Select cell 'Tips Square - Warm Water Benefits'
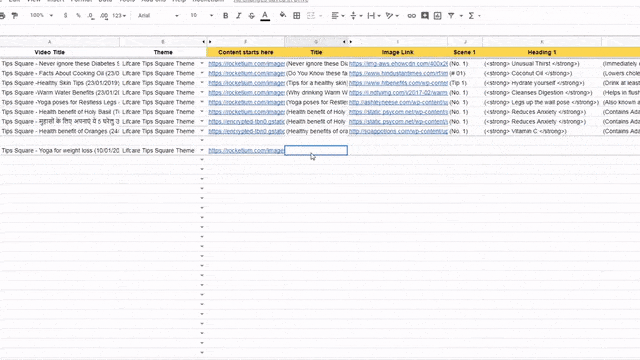The image size is (640, 360). 60,93
